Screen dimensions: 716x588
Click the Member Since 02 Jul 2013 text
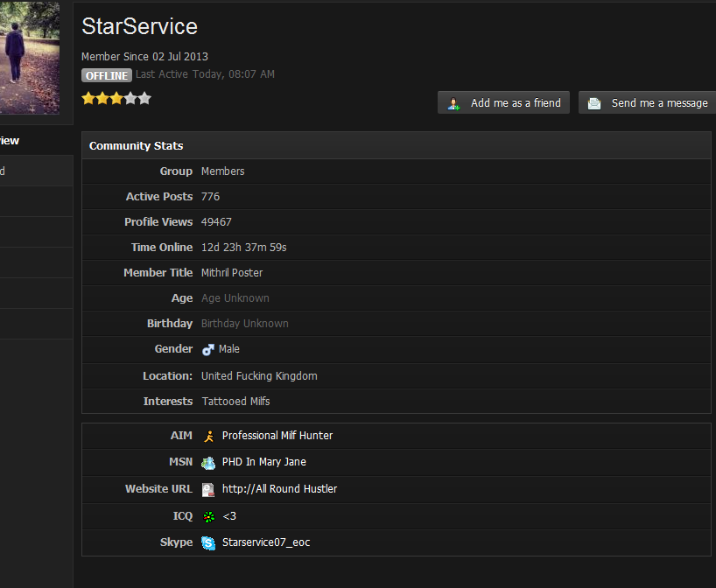pos(144,57)
